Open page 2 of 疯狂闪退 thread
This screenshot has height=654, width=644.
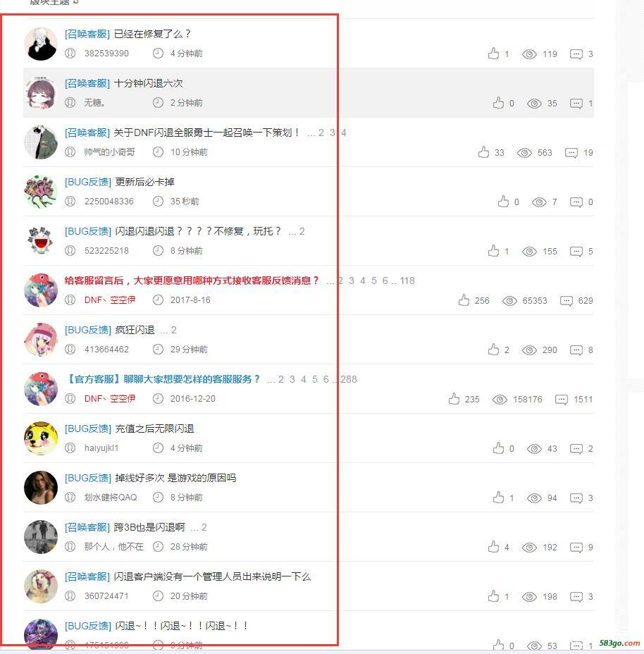174,330
